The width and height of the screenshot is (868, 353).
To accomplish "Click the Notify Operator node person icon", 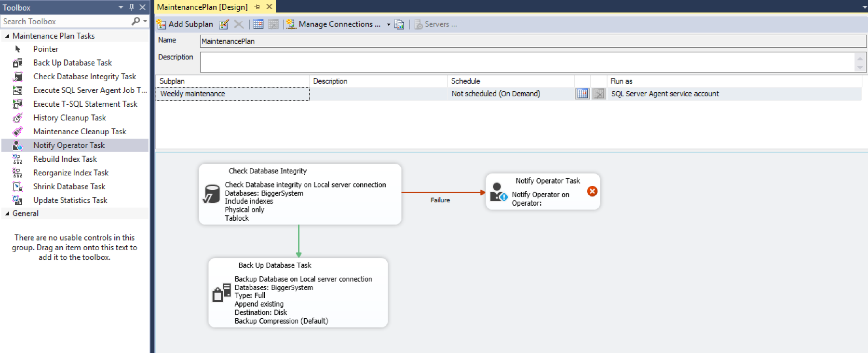I will tap(498, 192).
